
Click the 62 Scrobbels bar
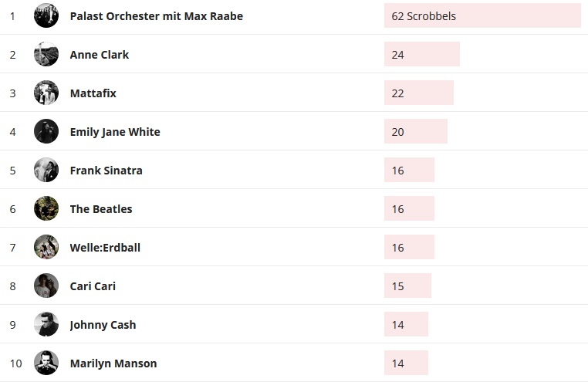pyautogui.click(x=482, y=15)
